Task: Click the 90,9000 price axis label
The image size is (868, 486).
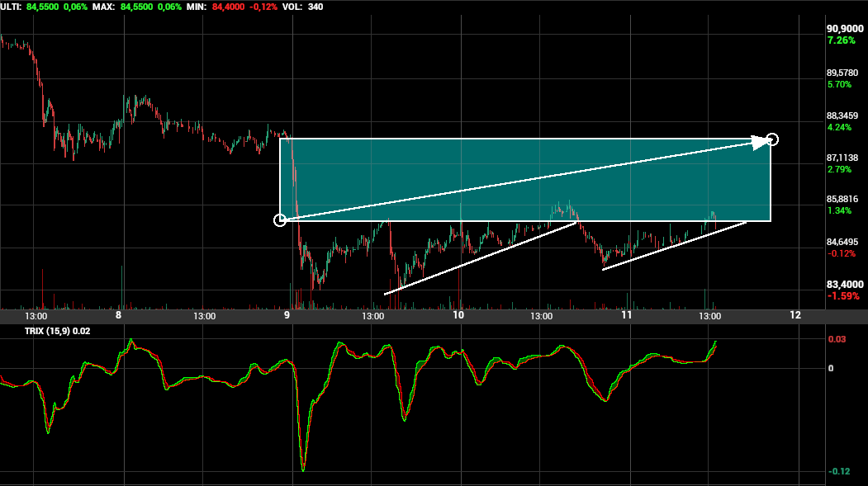Action: tap(845, 29)
